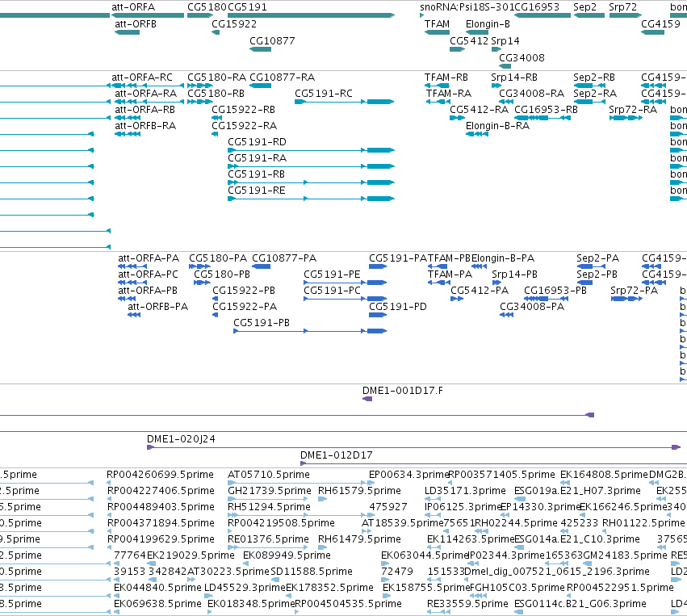Click the LD35171.3prime EST label
Image resolution: width=687 pixels, height=616 pixels.
point(465,491)
